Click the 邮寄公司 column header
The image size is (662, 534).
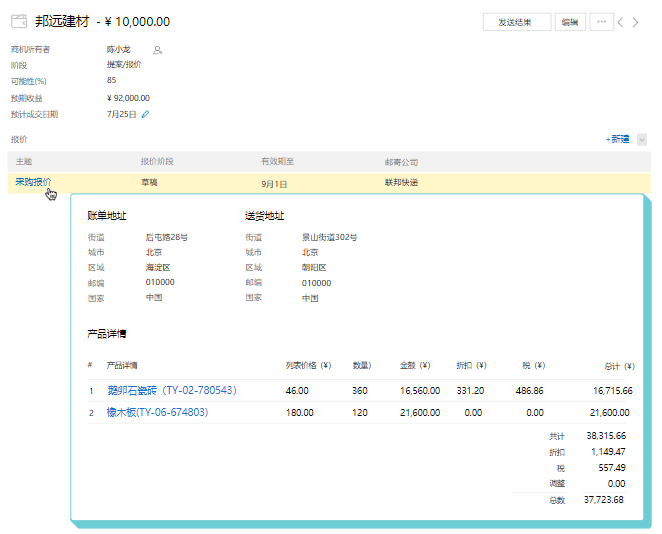point(401,161)
